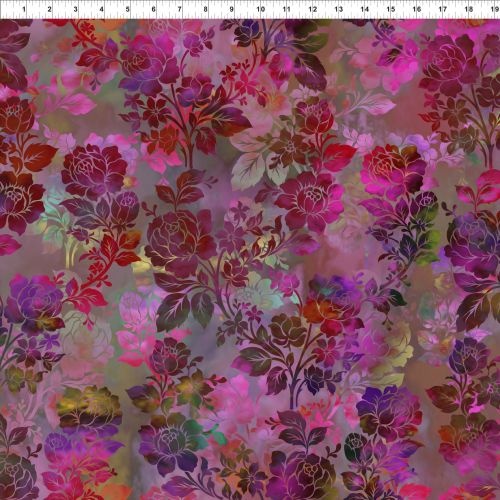Click the ruler number "6"
This screenshot has height=500, width=500.
153,9
